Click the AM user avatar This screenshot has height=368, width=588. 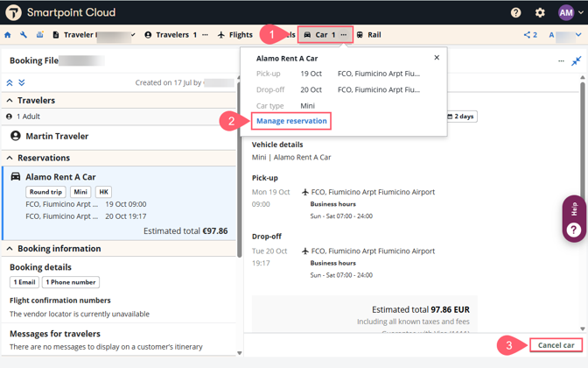pyautogui.click(x=566, y=13)
